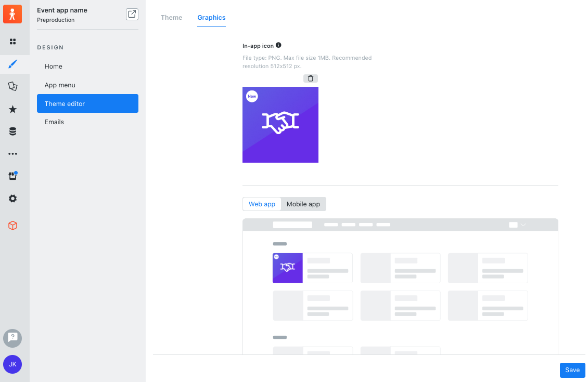Open the help chat question icon
The image size is (588, 382).
click(12, 338)
